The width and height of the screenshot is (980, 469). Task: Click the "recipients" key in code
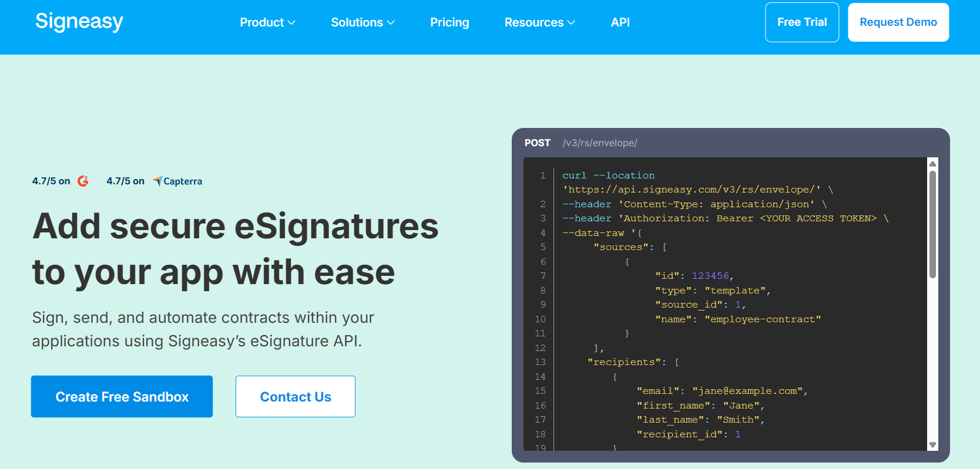623,362
